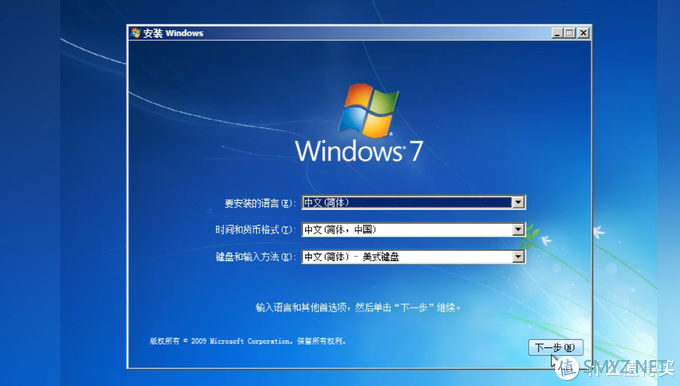This screenshot has height=386, width=680.
Task: Open the keyboard input method dropdown arrow
Action: [518, 257]
